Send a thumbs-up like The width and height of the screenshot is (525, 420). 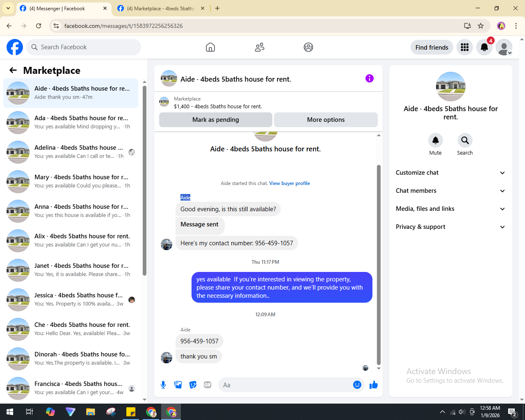click(x=374, y=385)
